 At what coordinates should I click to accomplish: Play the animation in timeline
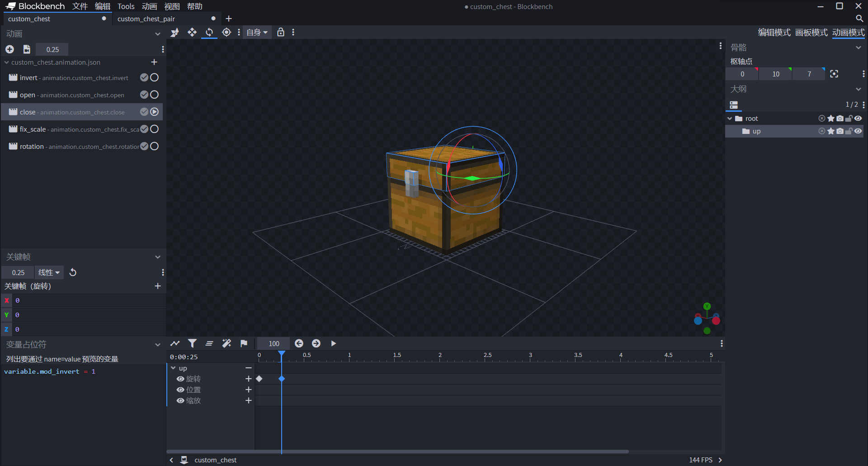(x=333, y=343)
